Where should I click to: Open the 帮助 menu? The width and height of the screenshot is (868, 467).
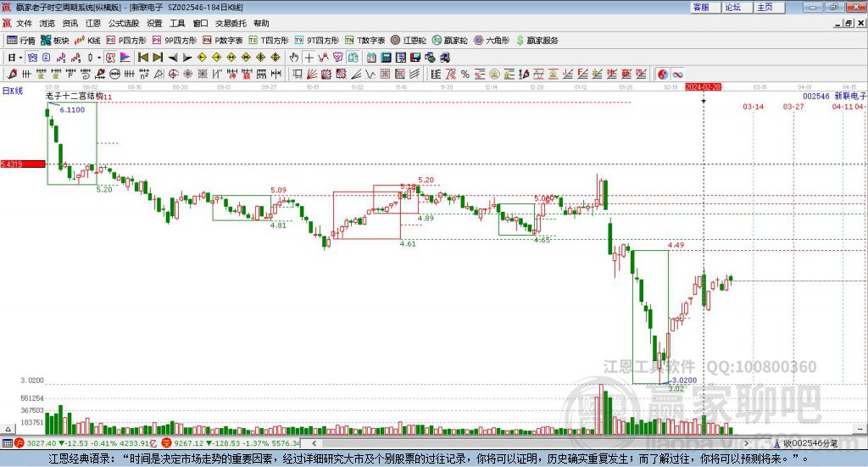(261, 23)
